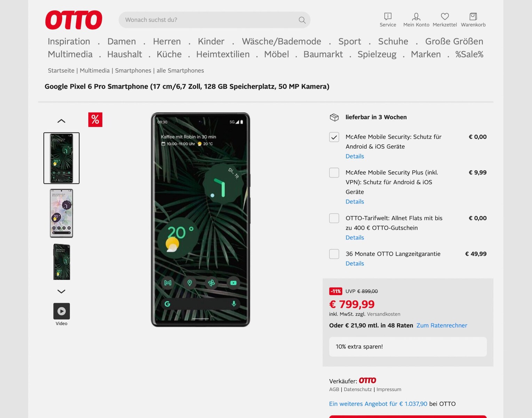Open Mein Konto account icon
The image size is (532, 418).
(x=416, y=20)
